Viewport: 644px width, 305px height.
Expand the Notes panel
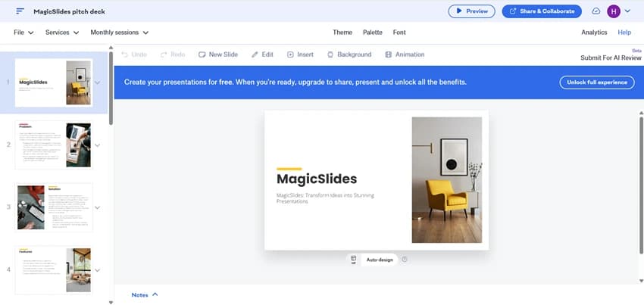(x=145, y=294)
